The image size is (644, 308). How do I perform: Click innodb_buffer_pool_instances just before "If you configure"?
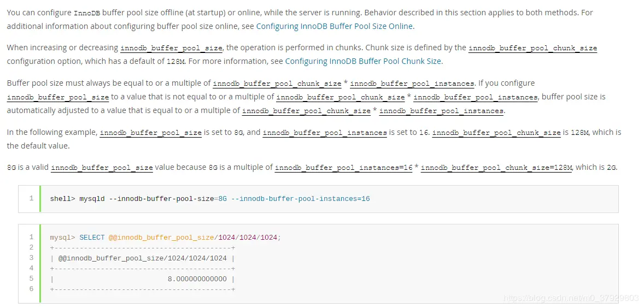[412, 84]
